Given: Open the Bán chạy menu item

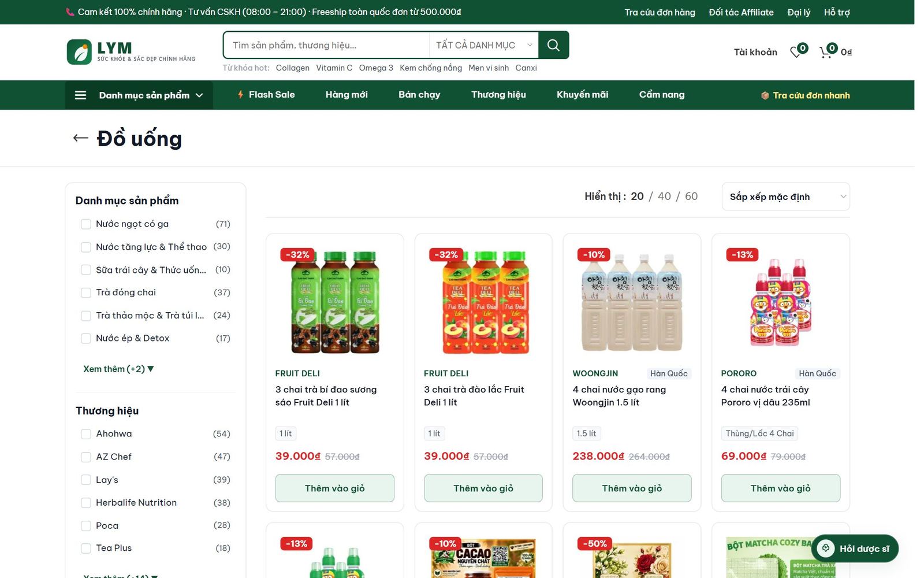Looking at the screenshot, I should (419, 94).
